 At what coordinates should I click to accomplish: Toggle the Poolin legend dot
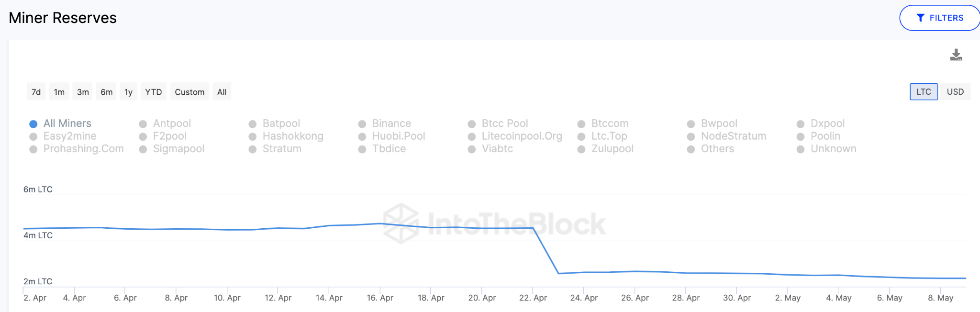(x=801, y=137)
